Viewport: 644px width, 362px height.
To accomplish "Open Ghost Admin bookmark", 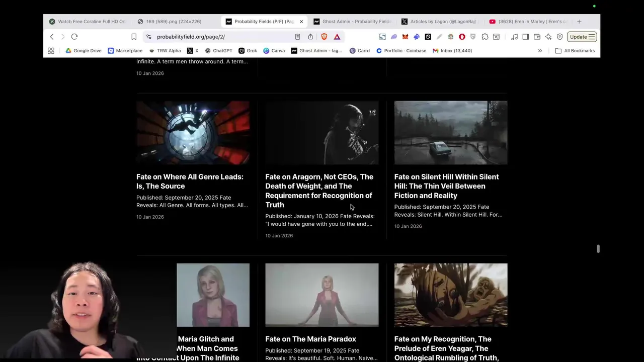I will click(x=316, y=51).
